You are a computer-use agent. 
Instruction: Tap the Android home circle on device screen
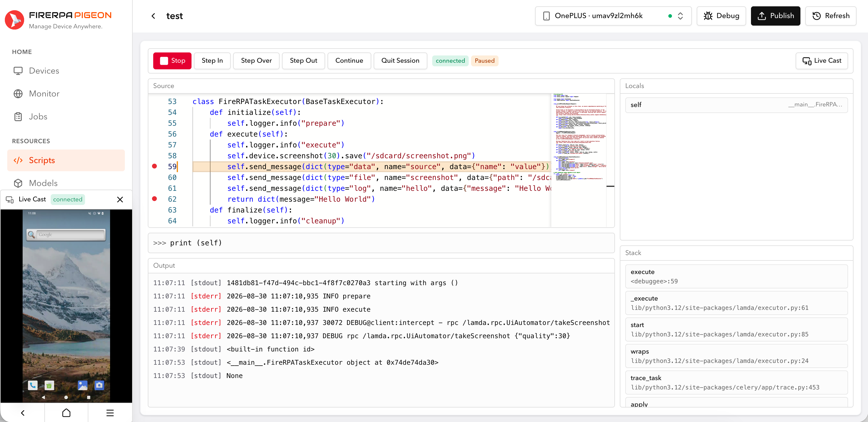tap(66, 397)
